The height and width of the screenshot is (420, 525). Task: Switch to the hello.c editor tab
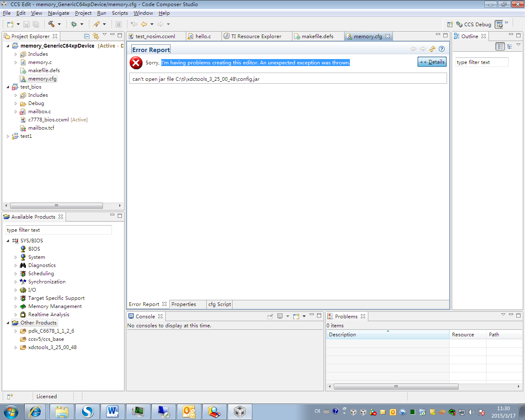203,37
